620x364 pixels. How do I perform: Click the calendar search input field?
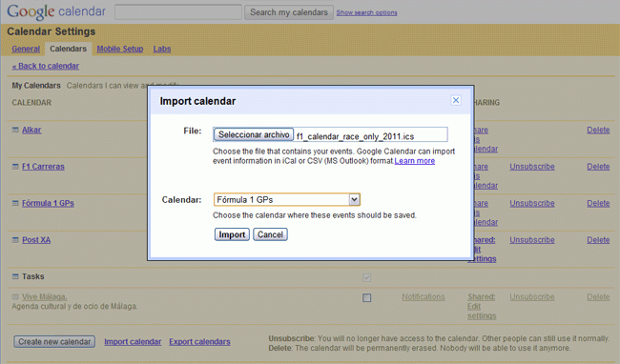tap(178, 12)
